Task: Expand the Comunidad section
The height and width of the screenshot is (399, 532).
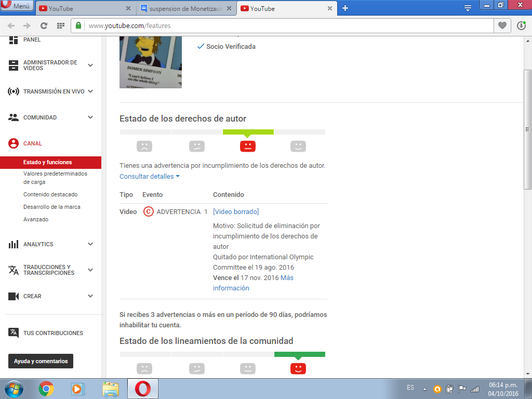Action: pos(90,117)
